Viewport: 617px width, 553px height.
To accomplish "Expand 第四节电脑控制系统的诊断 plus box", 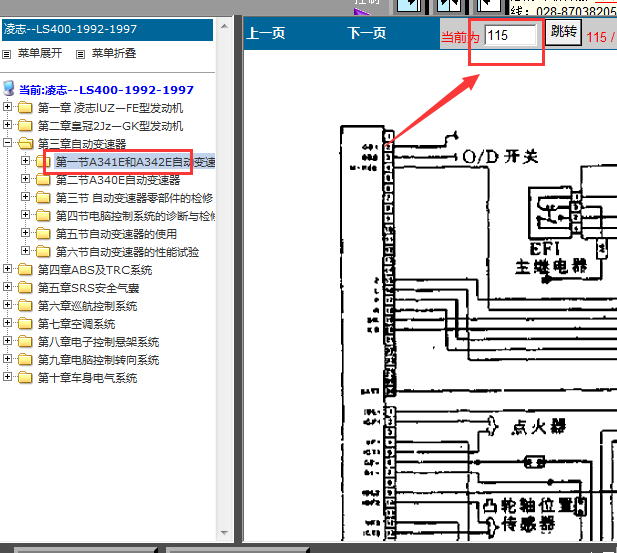I will [x=26, y=215].
